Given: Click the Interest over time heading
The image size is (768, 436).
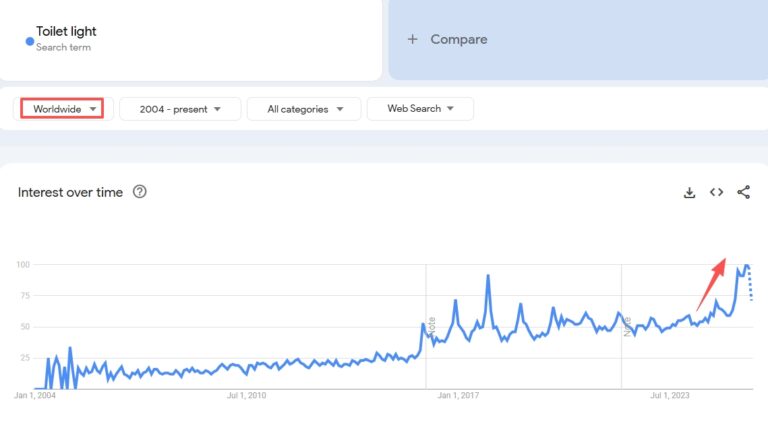Looking at the screenshot, I should tap(70, 192).
